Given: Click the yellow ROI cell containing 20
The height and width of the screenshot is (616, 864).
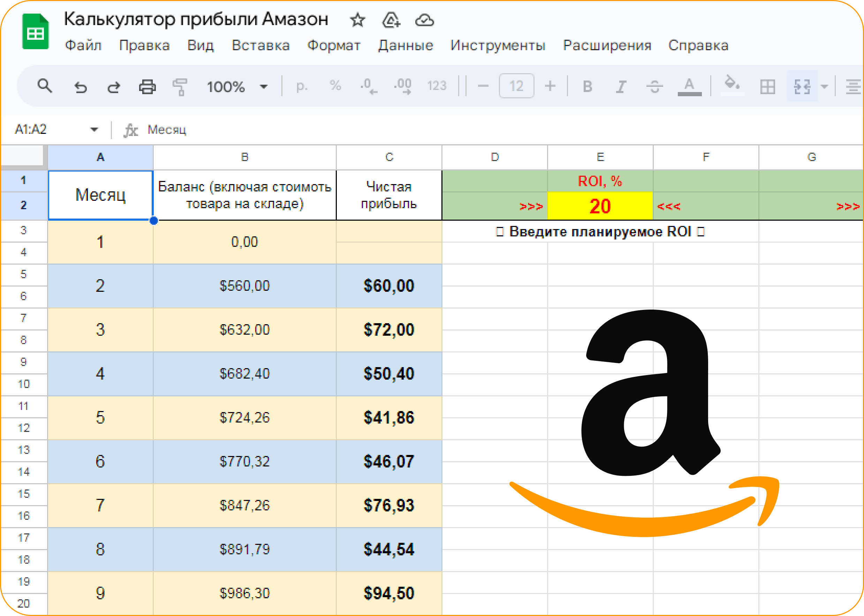Looking at the screenshot, I should (600, 206).
